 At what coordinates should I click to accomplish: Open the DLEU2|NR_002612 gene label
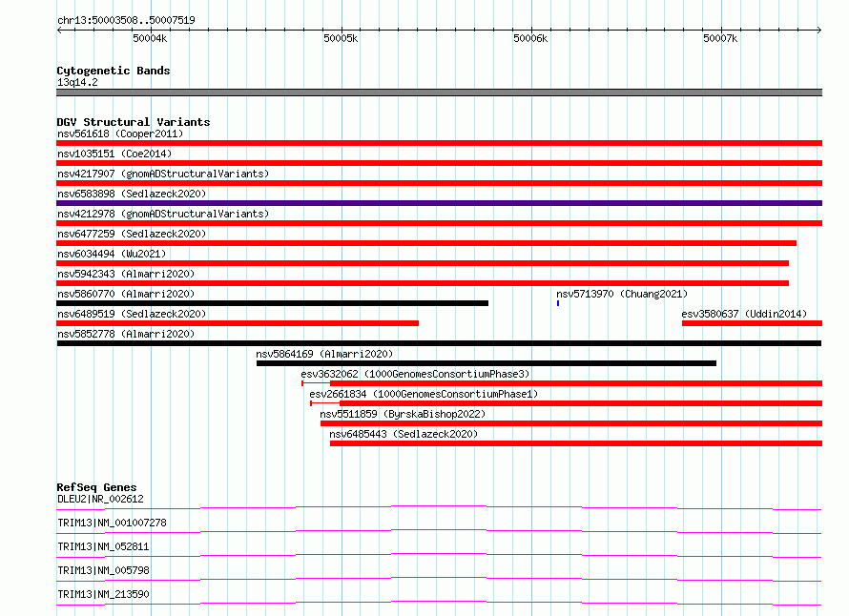click(x=100, y=499)
